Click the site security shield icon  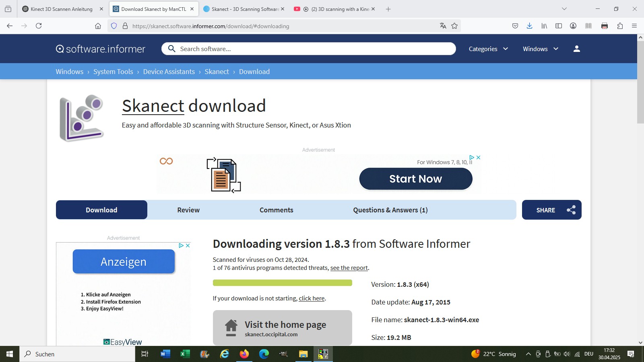point(114,26)
